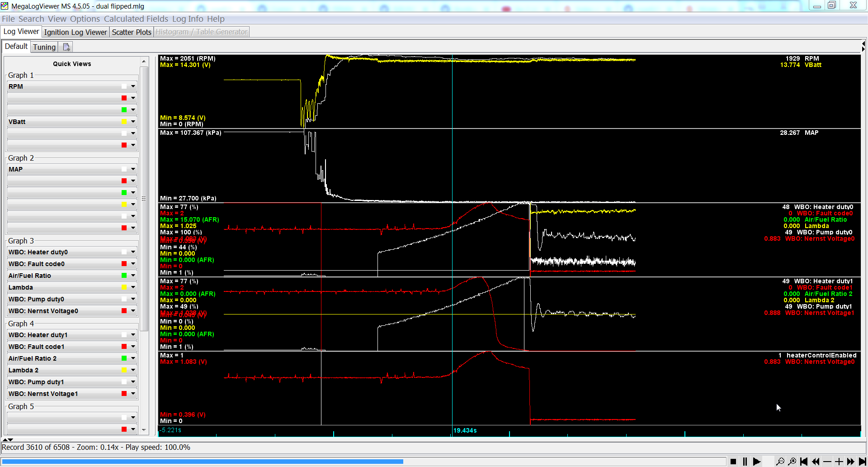Click the -5.221s start time label
This screenshot has height=467, width=868.
pyautogui.click(x=170, y=430)
